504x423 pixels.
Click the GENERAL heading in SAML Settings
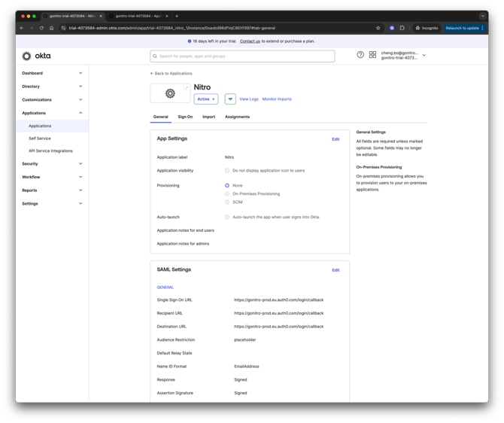coord(165,288)
